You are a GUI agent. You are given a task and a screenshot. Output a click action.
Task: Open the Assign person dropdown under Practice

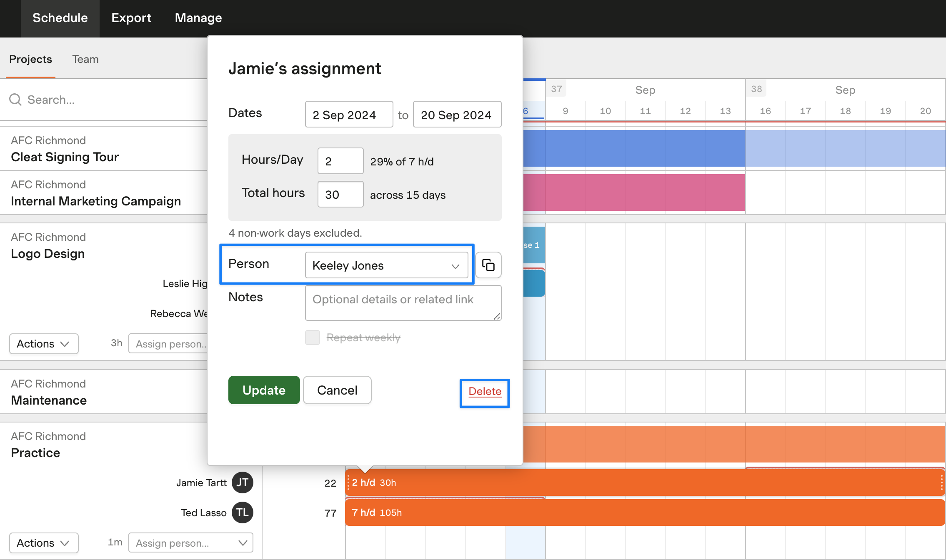[x=191, y=543]
